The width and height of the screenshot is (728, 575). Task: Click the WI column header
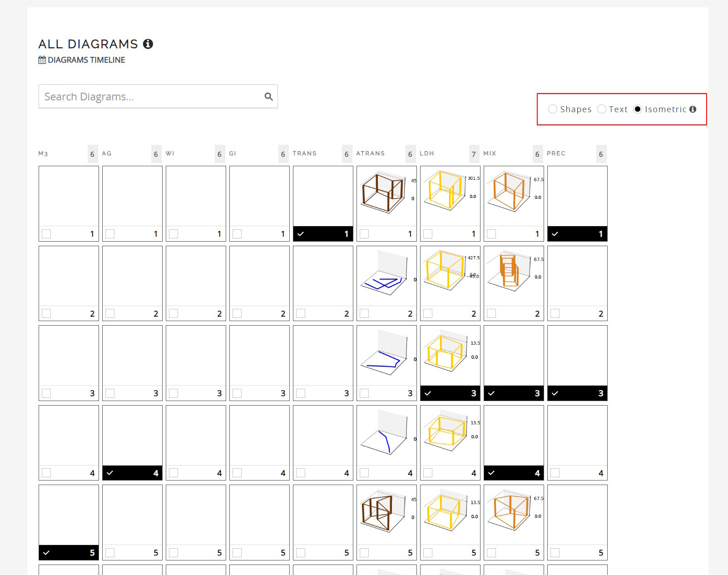click(170, 154)
